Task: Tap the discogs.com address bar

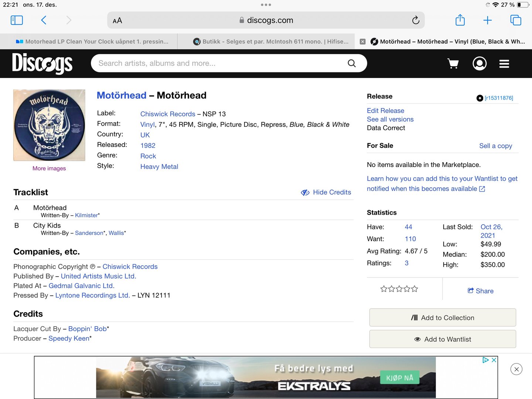Action: pos(266,20)
